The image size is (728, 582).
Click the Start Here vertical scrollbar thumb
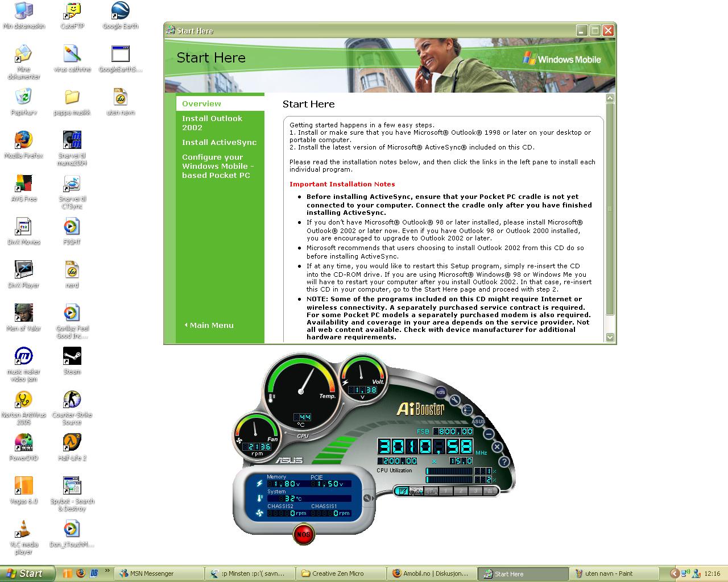pyautogui.click(x=610, y=209)
